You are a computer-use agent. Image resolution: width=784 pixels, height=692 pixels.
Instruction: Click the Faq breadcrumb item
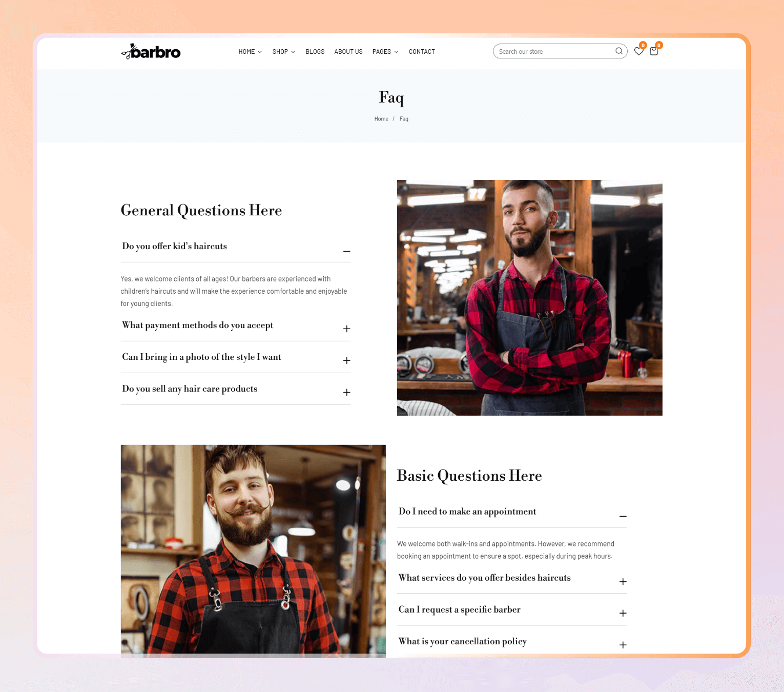pyautogui.click(x=404, y=119)
